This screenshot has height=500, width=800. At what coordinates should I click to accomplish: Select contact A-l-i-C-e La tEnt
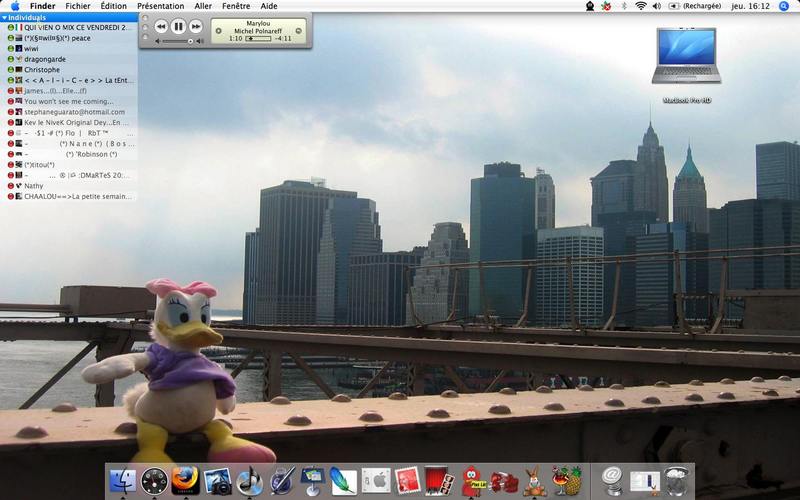[69, 80]
